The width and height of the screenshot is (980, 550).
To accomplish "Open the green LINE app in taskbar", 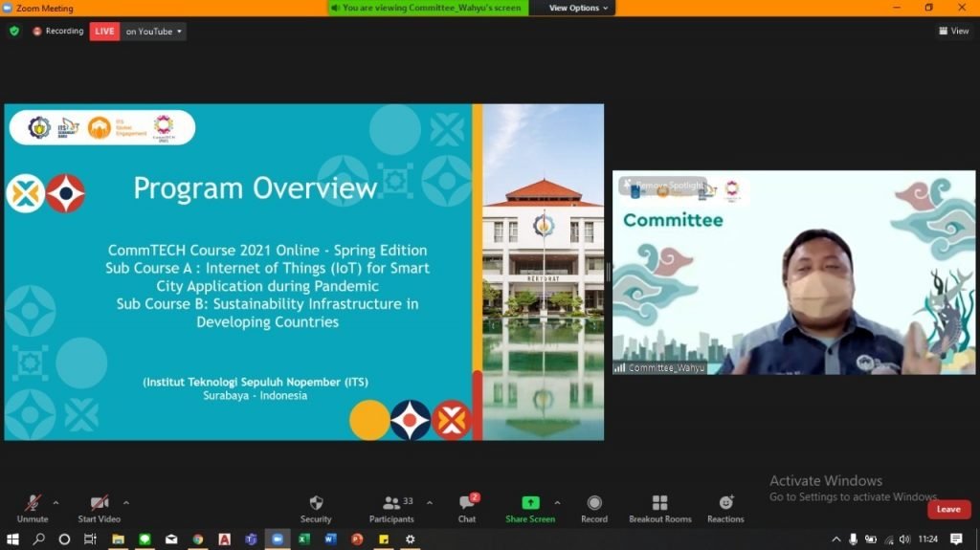I will [x=145, y=539].
